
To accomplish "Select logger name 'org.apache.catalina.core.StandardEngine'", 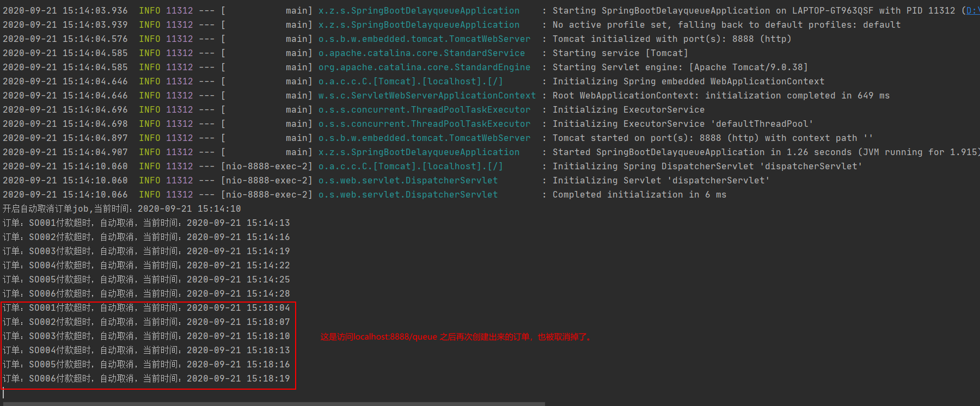I will pyautogui.click(x=425, y=67).
